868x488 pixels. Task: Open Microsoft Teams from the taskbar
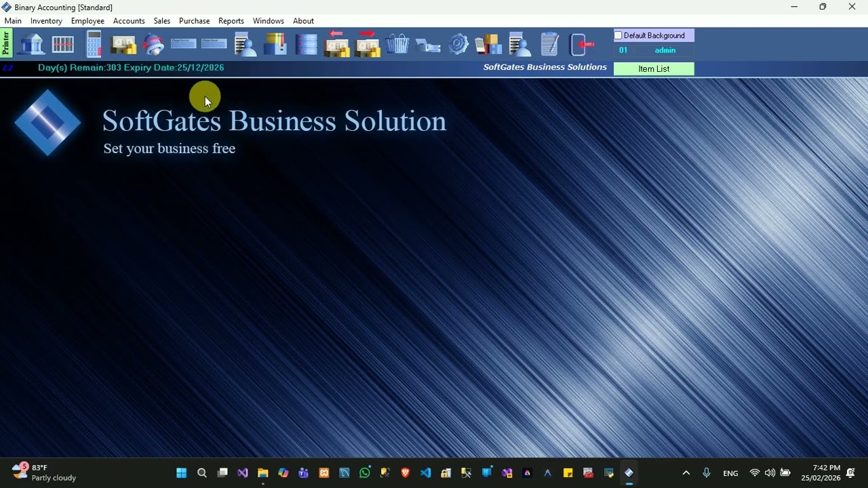[x=304, y=473]
